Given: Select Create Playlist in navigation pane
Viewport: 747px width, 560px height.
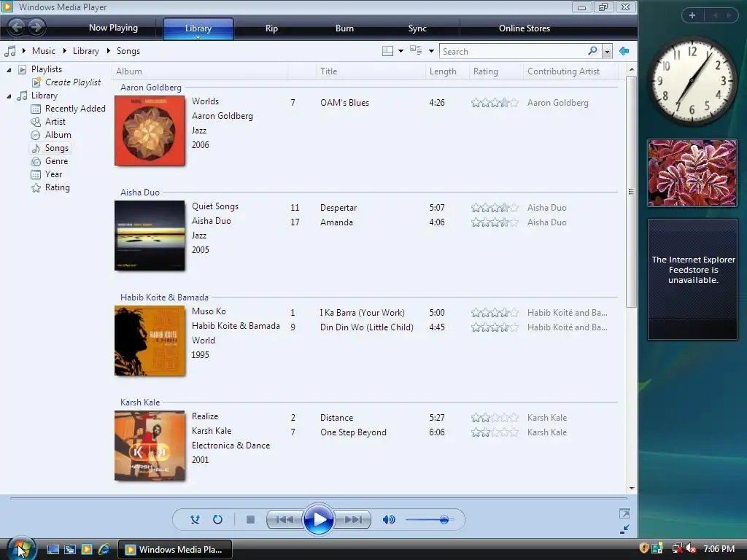Looking at the screenshot, I should pyautogui.click(x=72, y=82).
